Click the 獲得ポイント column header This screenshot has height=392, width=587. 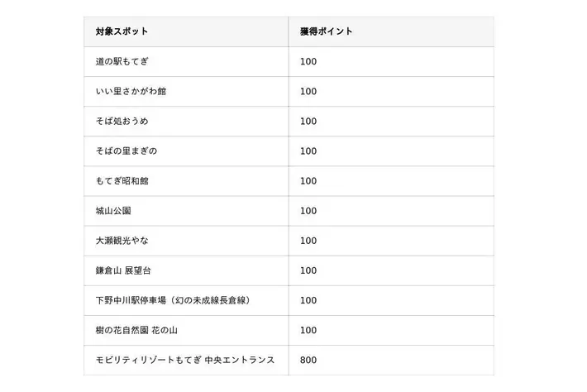tap(326, 31)
